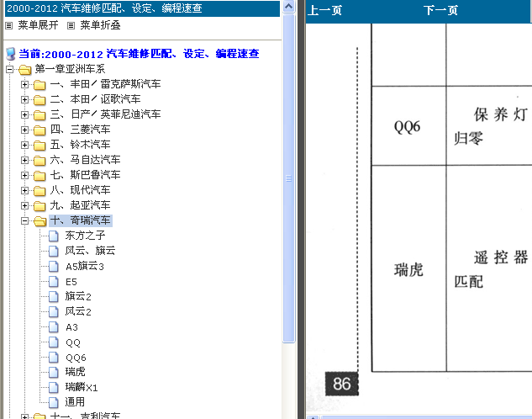Click the page icon next to QQ6
Image resolution: width=532 pixels, height=419 pixels.
54,358
